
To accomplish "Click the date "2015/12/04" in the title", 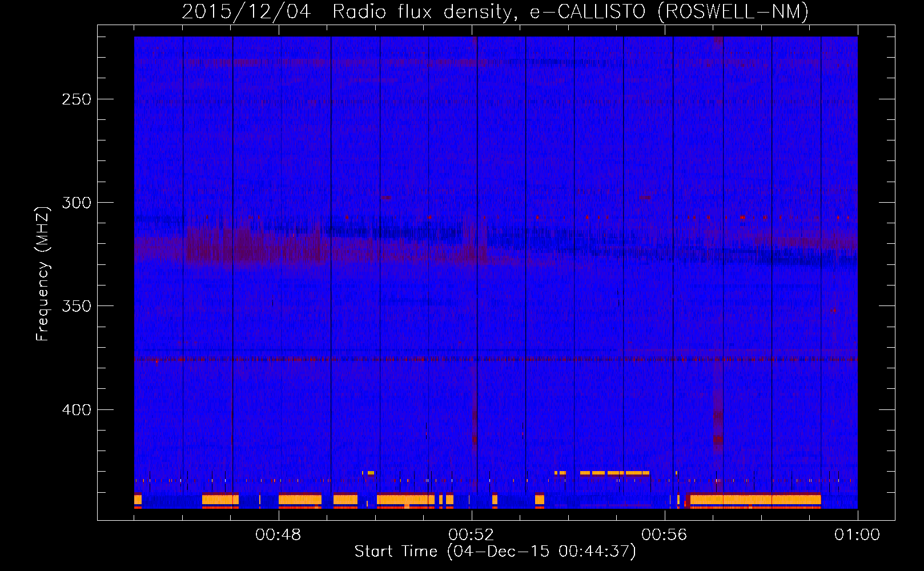I will (246, 11).
